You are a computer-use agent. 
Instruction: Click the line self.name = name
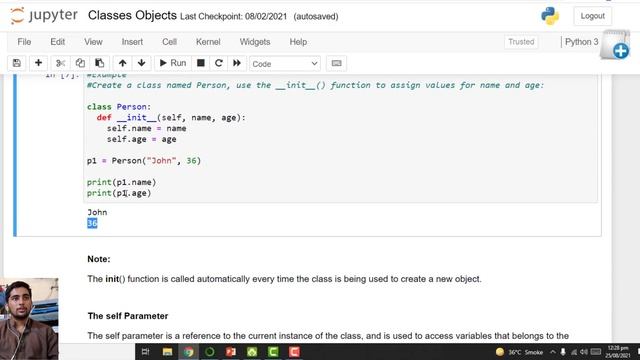click(x=147, y=128)
